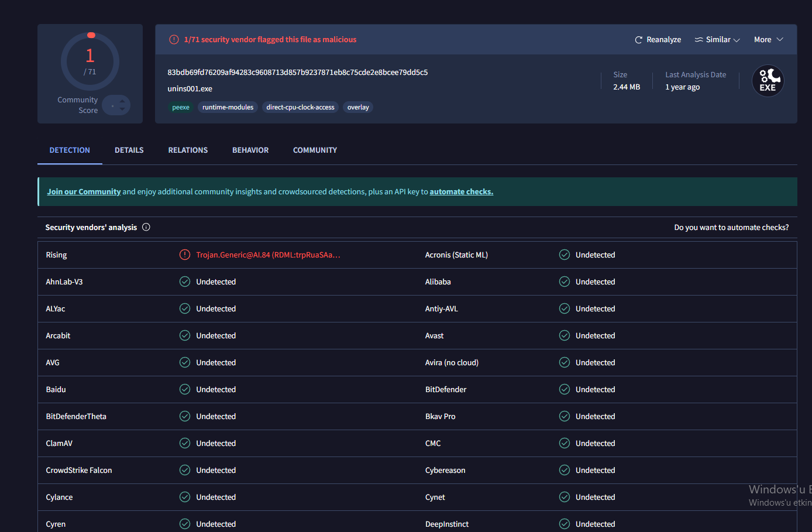812x532 pixels.
Task: Downvote the Community Score with the down arrow
Action: [122, 109]
